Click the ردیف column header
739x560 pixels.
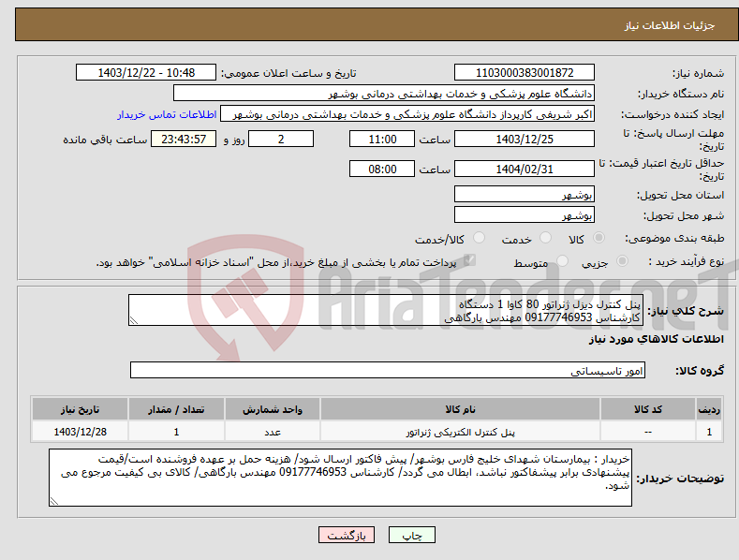(x=709, y=409)
